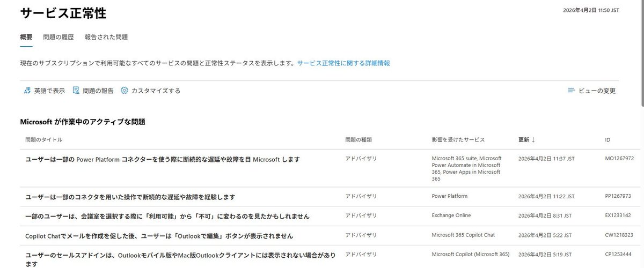644x268 pixels.
Task: Click the カスタマイズする button
Action: tap(151, 91)
